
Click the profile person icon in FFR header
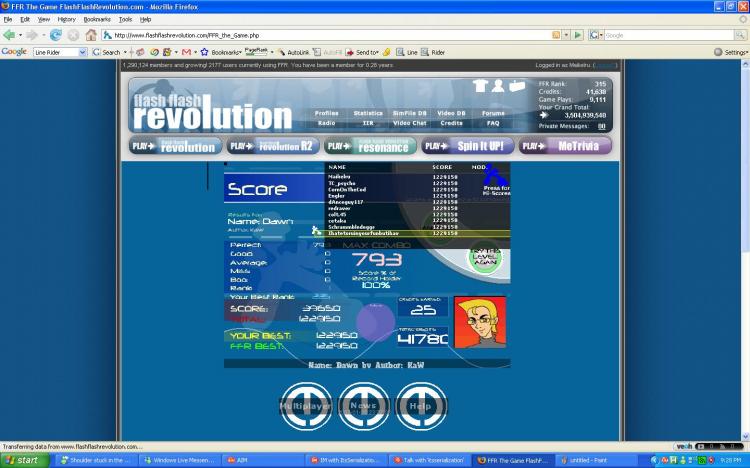[498, 86]
